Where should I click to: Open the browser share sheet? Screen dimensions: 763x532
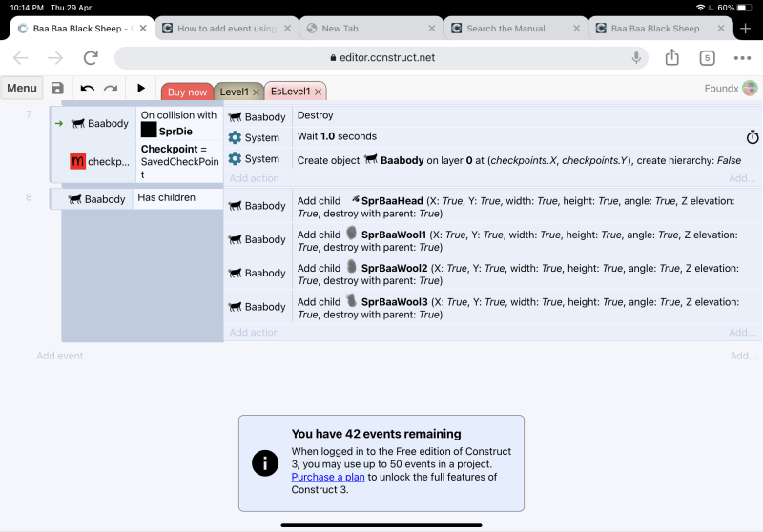point(672,57)
